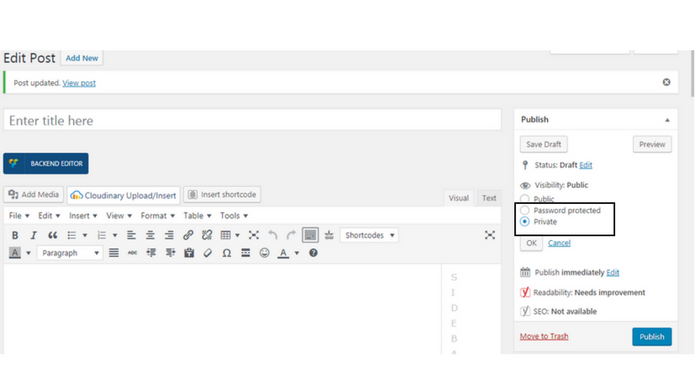Insert a blockquote

(x=52, y=235)
